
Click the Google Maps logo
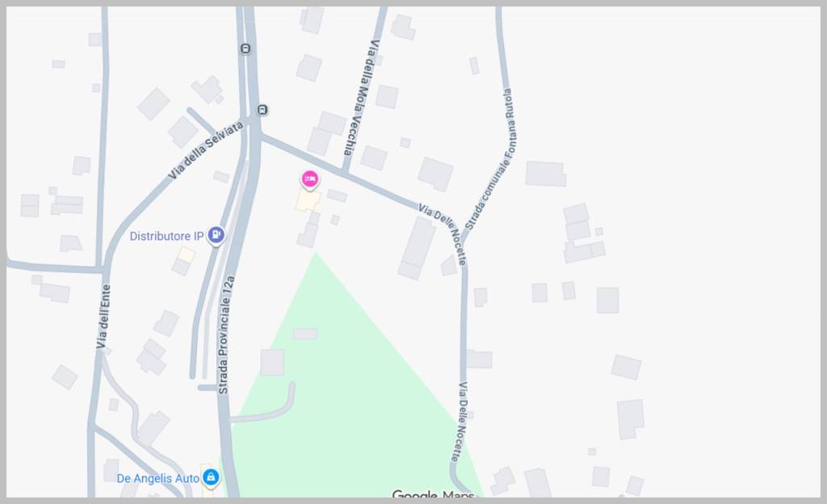click(x=433, y=494)
